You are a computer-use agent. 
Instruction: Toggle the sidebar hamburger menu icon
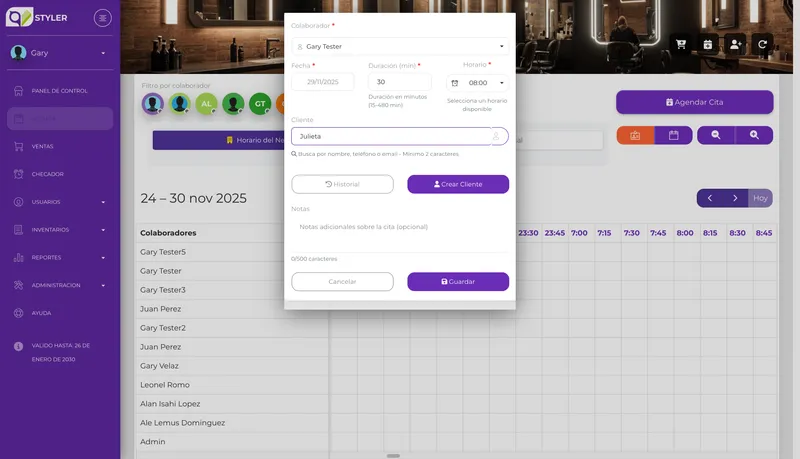tap(103, 18)
